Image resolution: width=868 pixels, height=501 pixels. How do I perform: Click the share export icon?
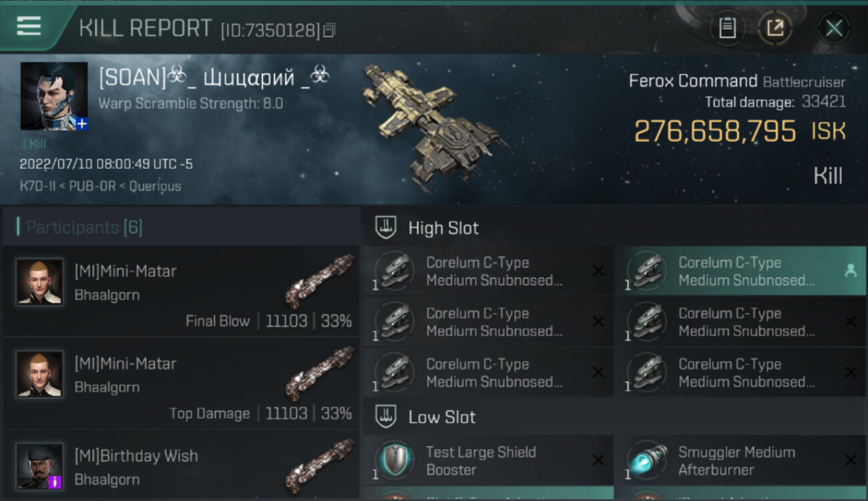(775, 28)
